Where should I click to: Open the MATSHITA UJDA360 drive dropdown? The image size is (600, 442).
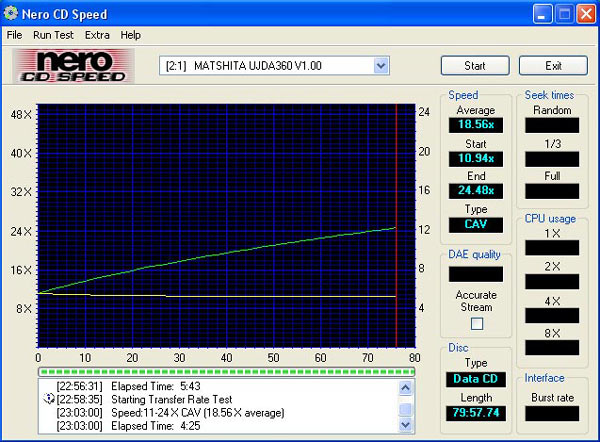(380, 66)
